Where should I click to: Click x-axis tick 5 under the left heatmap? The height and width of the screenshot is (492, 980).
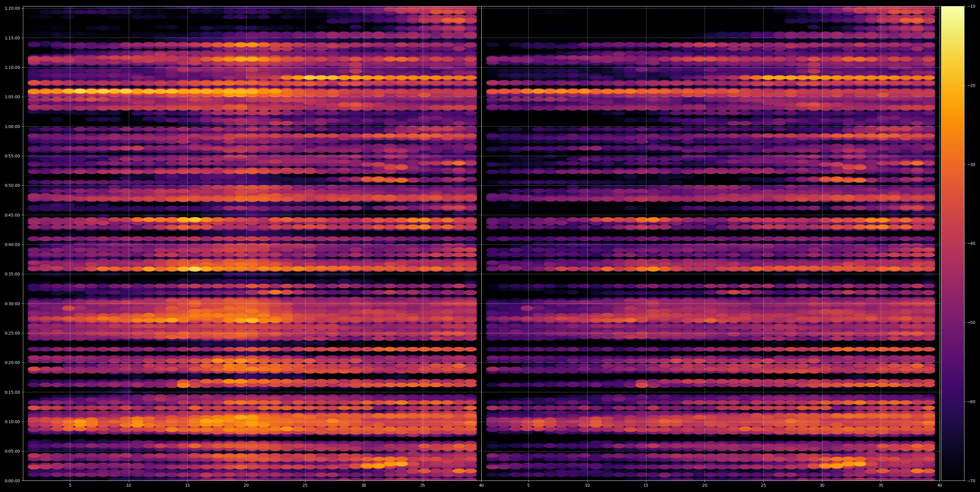(x=70, y=486)
